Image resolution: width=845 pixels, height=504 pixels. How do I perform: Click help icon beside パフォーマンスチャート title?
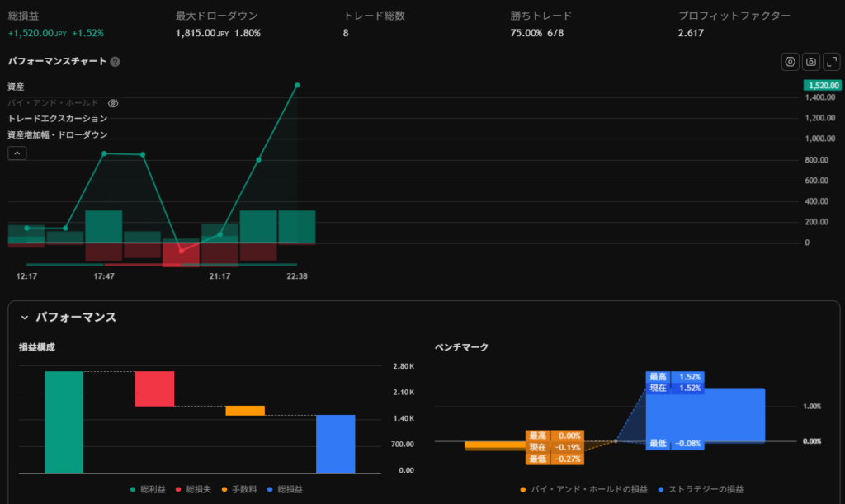click(x=116, y=62)
